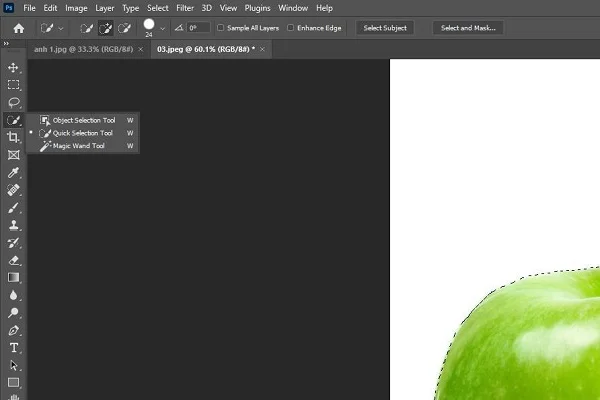Switch to the anh 1.jpg tab
This screenshot has width=600, height=400.
[x=84, y=48]
